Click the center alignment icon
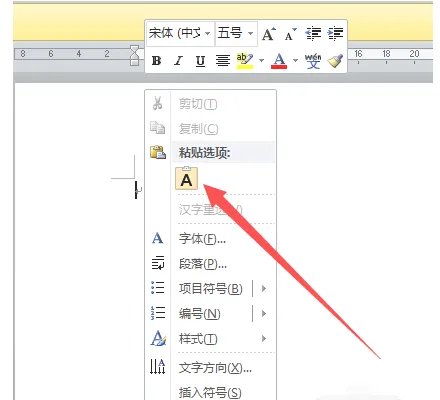440x400 pixels. click(x=222, y=61)
